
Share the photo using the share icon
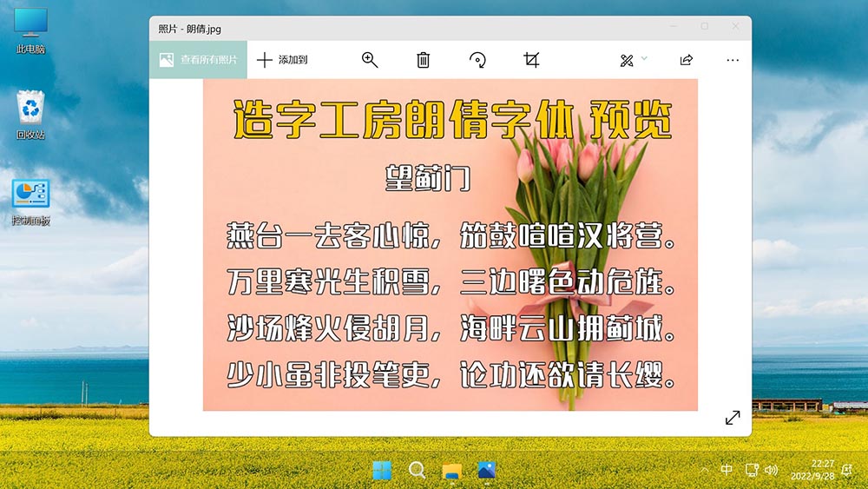[x=686, y=60]
